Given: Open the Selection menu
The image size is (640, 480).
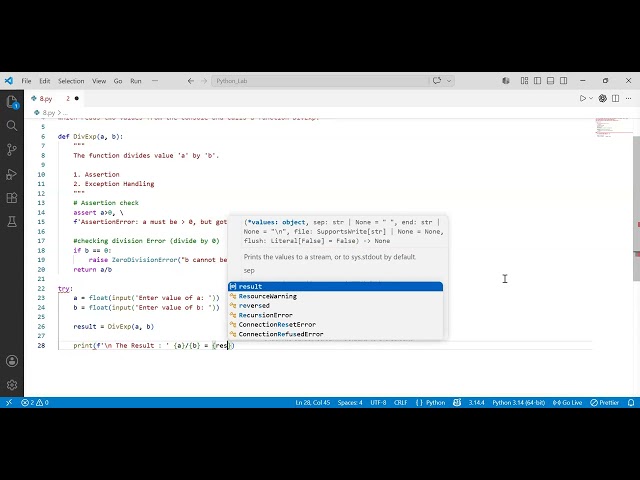Looking at the screenshot, I should [x=71, y=81].
